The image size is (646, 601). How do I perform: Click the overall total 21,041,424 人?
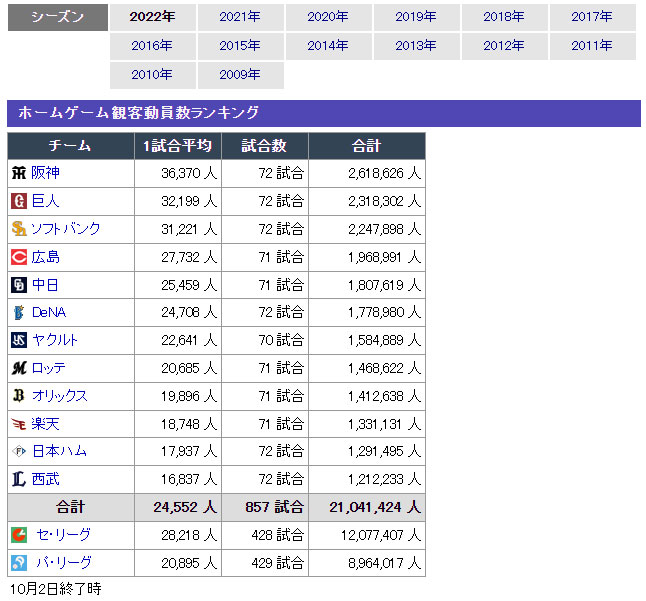point(375,507)
